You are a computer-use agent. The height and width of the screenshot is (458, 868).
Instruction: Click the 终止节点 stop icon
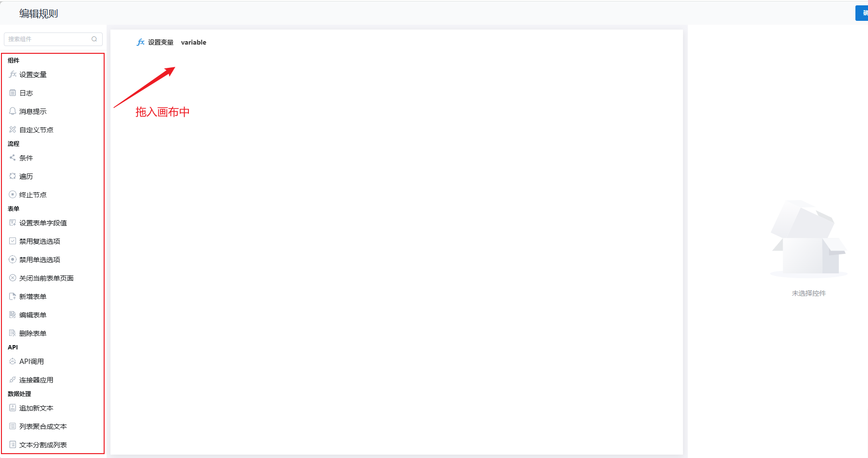click(x=13, y=194)
